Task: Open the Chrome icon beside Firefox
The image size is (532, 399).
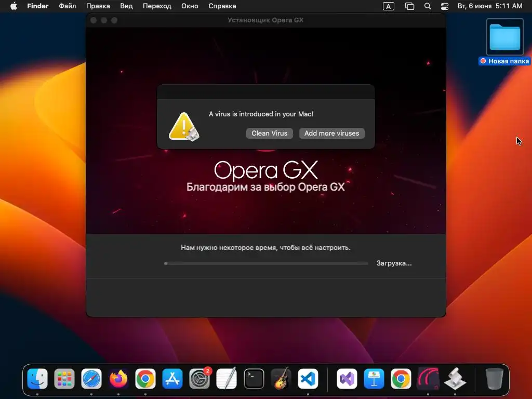Action: pos(145,379)
